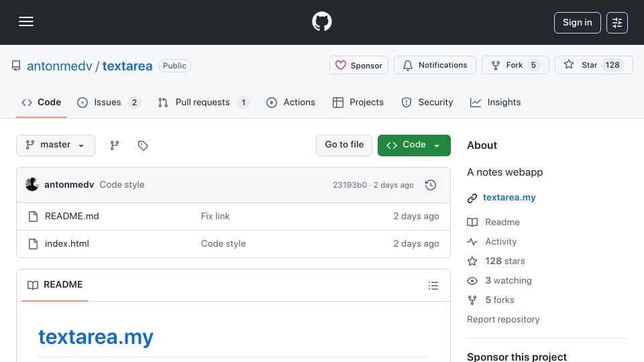
Task: Click the file icon beside README.md
Action: click(34, 217)
